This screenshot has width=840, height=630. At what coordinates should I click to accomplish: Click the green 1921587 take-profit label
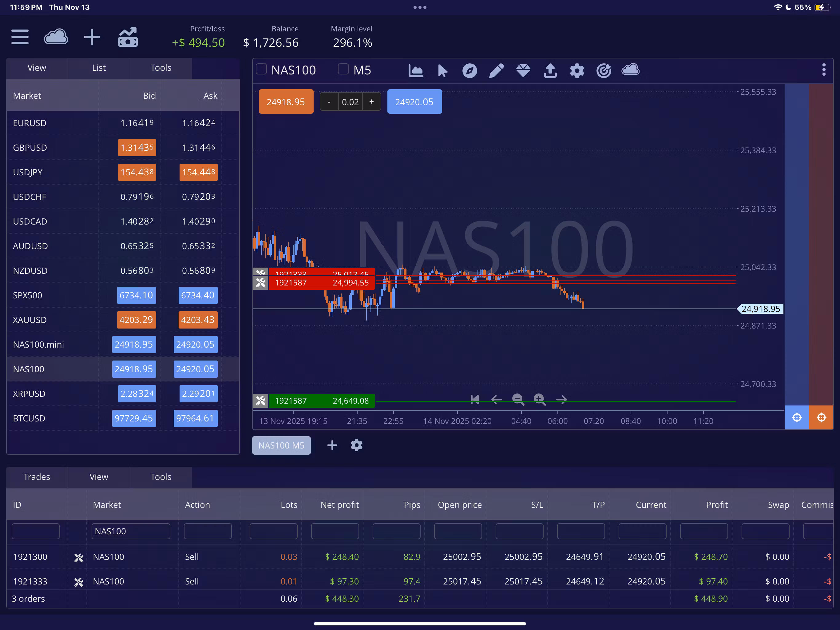click(x=322, y=401)
